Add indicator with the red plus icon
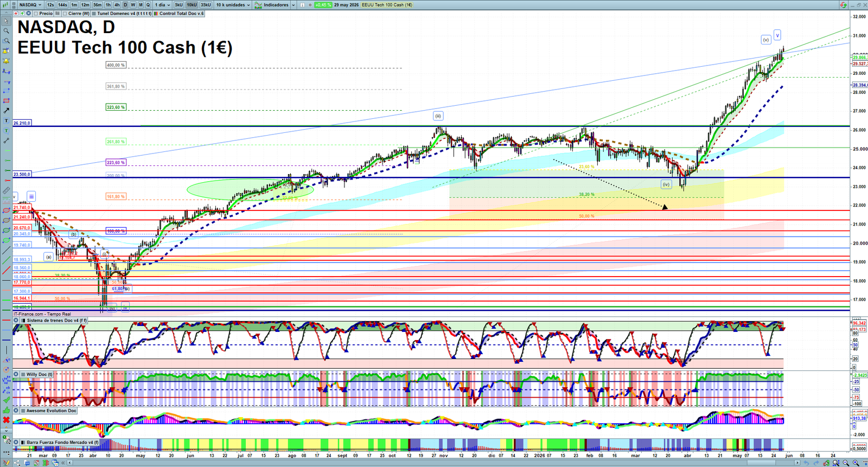868x467 pixels. point(16,14)
